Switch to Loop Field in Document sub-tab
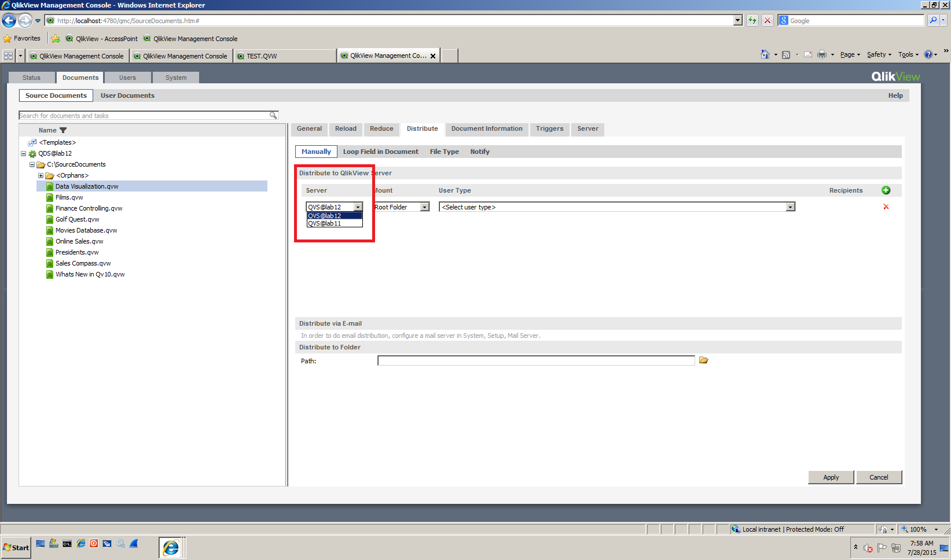This screenshot has width=951, height=560. 380,152
